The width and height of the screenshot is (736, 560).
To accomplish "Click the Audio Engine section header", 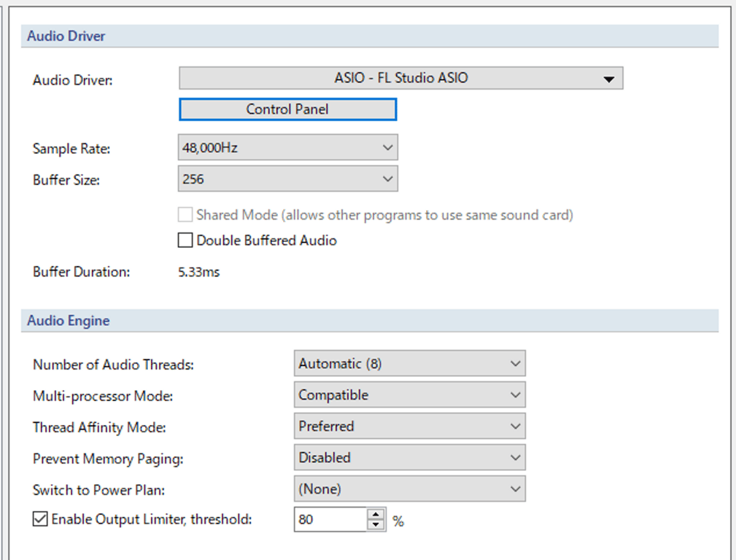I will click(x=369, y=321).
